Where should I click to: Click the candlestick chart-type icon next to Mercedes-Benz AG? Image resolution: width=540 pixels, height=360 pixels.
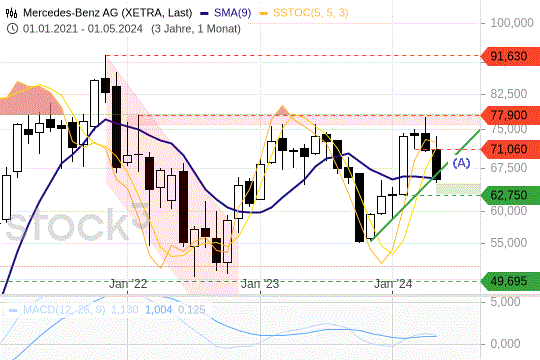point(11,13)
